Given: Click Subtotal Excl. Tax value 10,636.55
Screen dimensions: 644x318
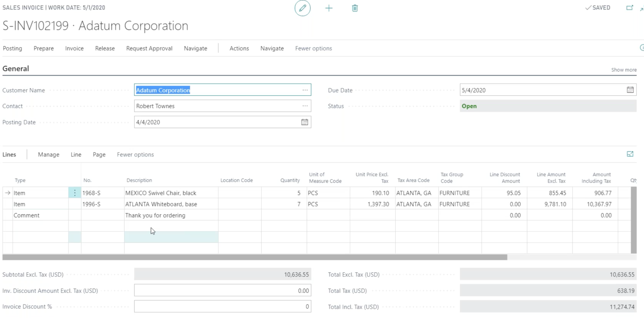Looking at the screenshot, I should point(223,274).
